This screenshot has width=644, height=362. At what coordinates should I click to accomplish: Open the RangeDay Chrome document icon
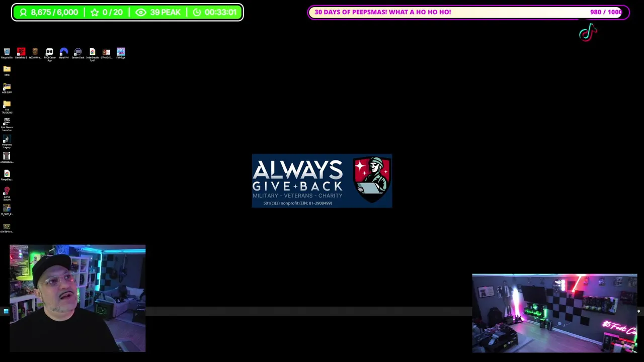7,175
